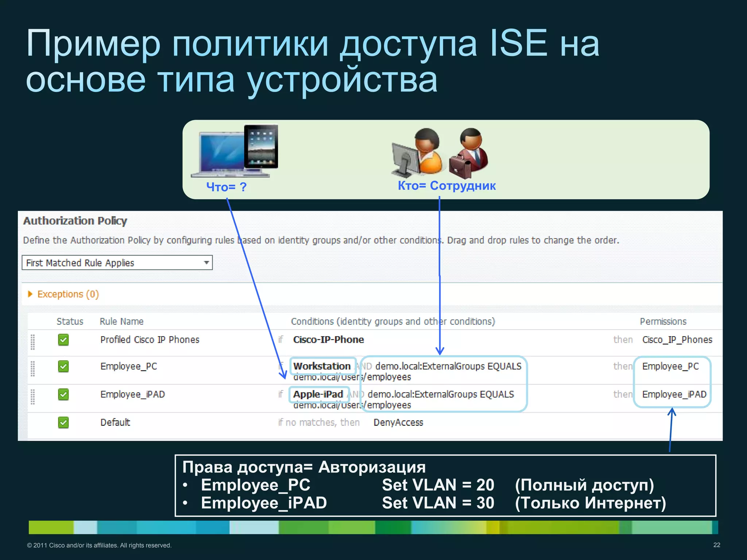Image resolution: width=747 pixels, height=560 pixels.
Task: Click the Cisco_IP_Phones permission
Action: [x=677, y=340]
